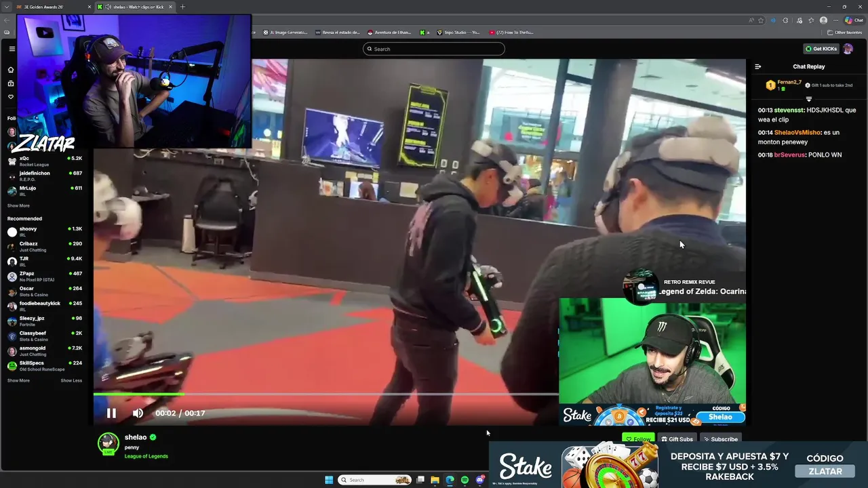Screen dimensions: 868x488
Task: Open Discord from taskbar
Action: 480,480
